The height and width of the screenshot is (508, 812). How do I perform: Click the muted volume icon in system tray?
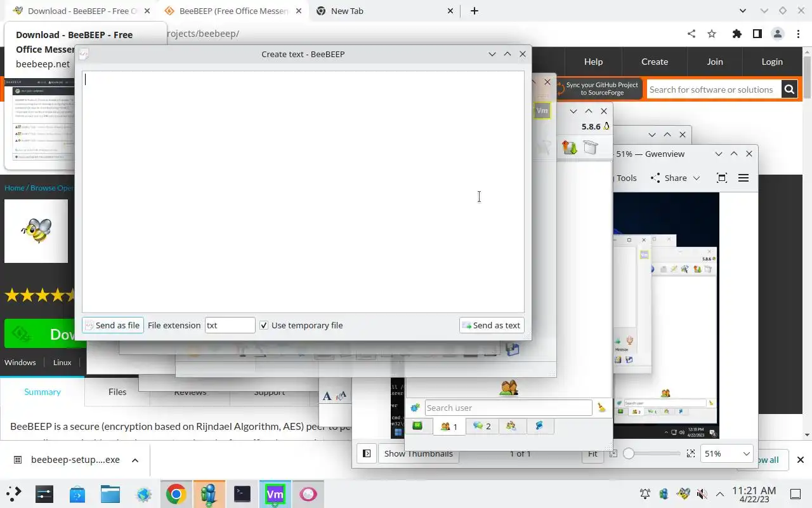pyautogui.click(x=702, y=494)
